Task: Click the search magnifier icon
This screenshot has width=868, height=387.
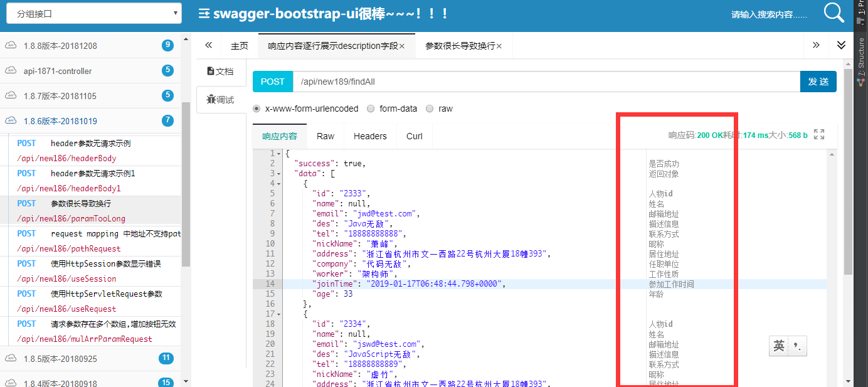Action: (834, 13)
